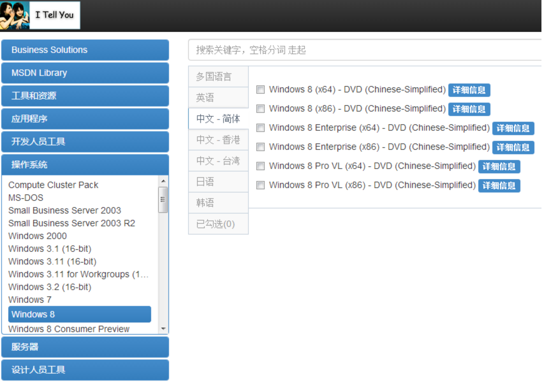Open 详细信息 for Windows 8 Pro VL (x64)

pyautogui.click(x=499, y=166)
